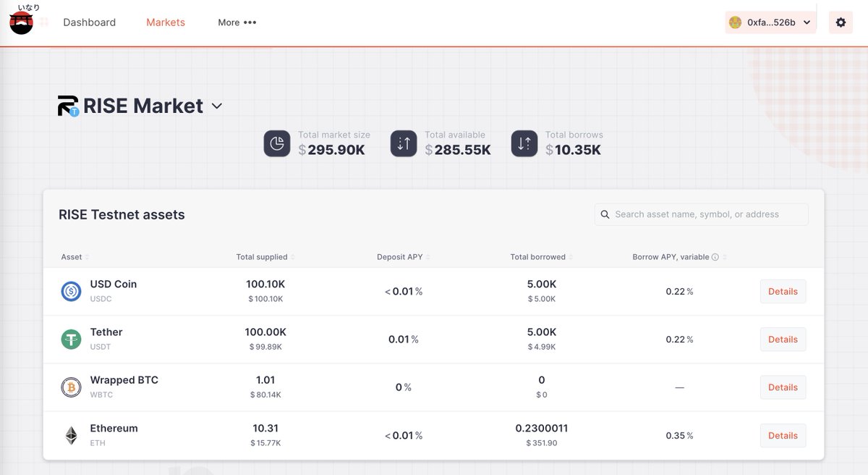
Task: Click the Wrapped BTC token icon
Action: pyautogui.click(x=71, y=387)
